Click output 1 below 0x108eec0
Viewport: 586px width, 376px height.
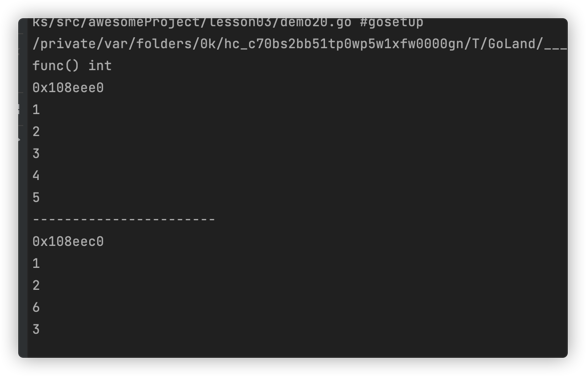(x=36, y=264)
